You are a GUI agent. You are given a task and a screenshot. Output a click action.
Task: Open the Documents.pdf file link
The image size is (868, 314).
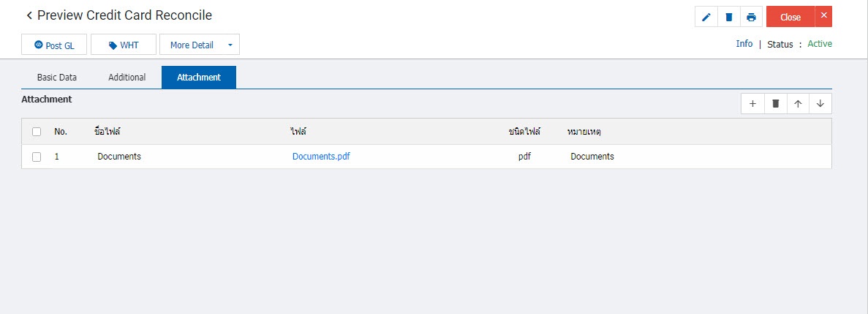[321, 156]
